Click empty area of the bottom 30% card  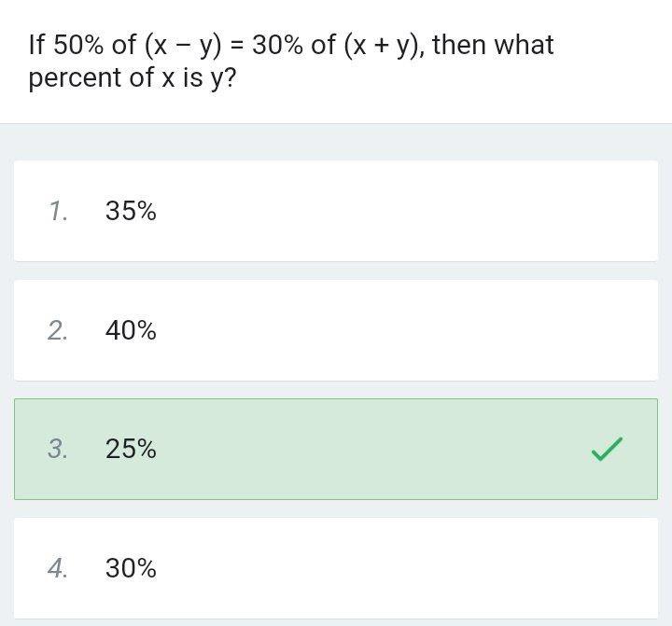[420, 567]
